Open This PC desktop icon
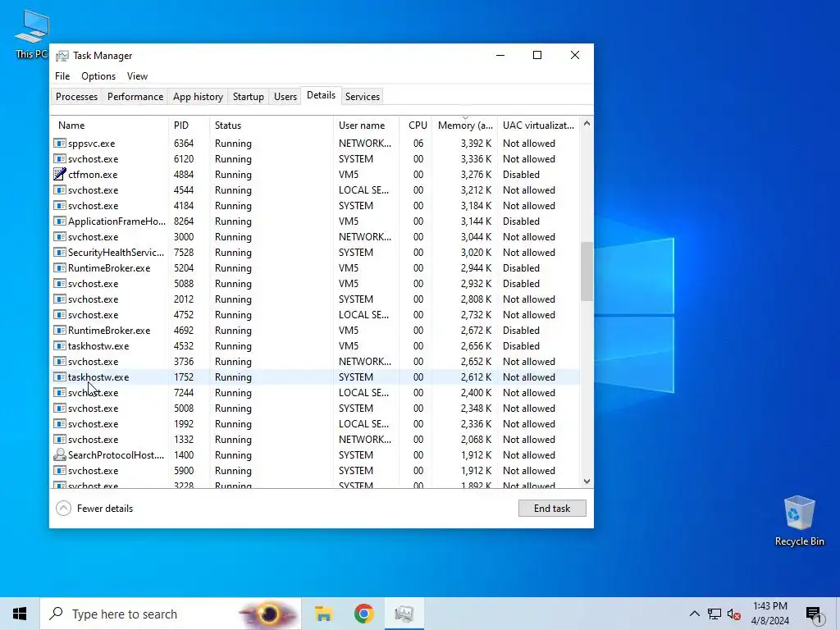This screenshot has height=630, width=840. [x=31, y=34]
